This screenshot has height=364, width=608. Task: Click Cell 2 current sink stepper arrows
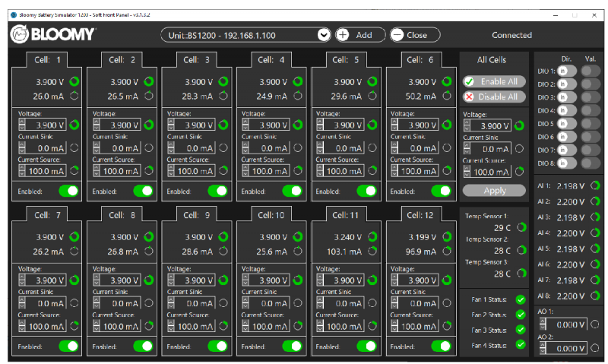point(97,147)
